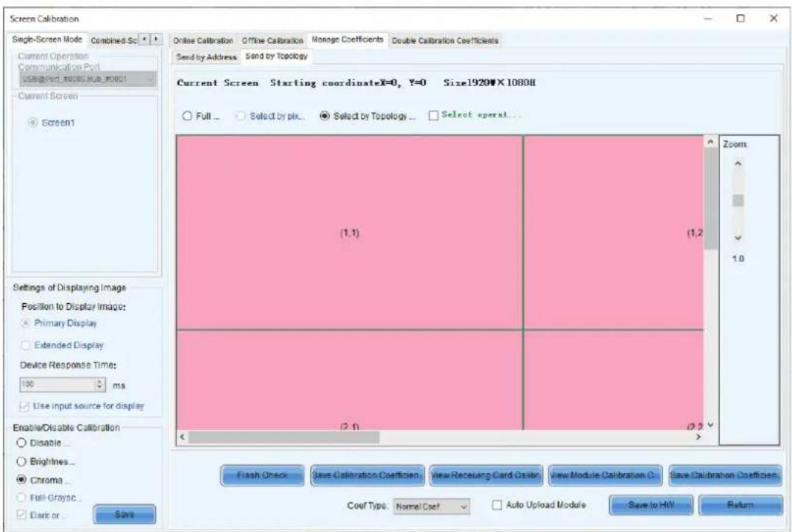Click horizontal scrollbar right arrow
Viewport: 792px width, 532px height.
pyautogui.click(x=699, y=437)
